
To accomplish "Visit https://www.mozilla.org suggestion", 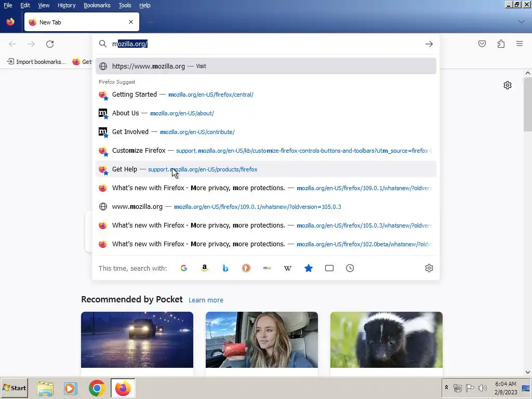I will [265, 66].
